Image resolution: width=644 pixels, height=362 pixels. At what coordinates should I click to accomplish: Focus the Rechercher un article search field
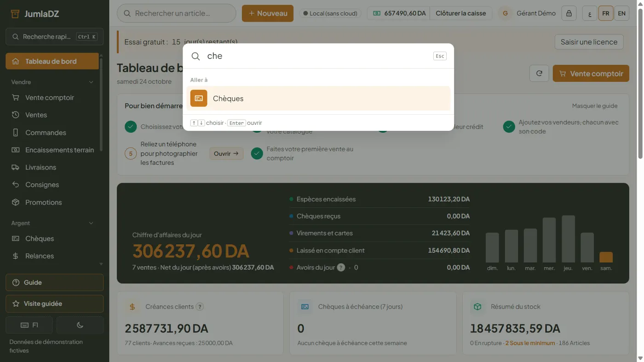(177, 13)
